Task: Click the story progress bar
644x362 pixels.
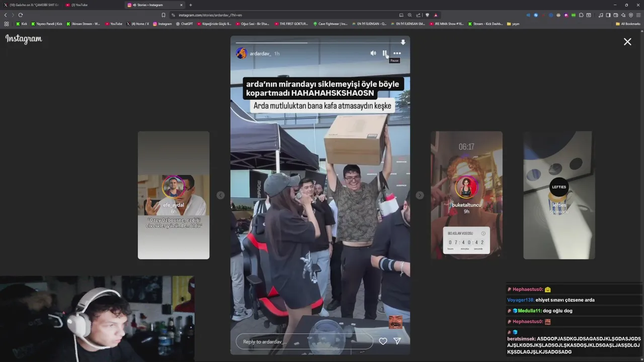Action: (320, 42)
